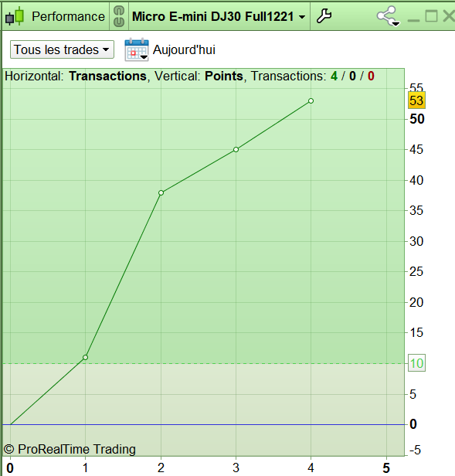Open the calendar date range picker
The image size is (455, 476).
click(x=137, y=49)
